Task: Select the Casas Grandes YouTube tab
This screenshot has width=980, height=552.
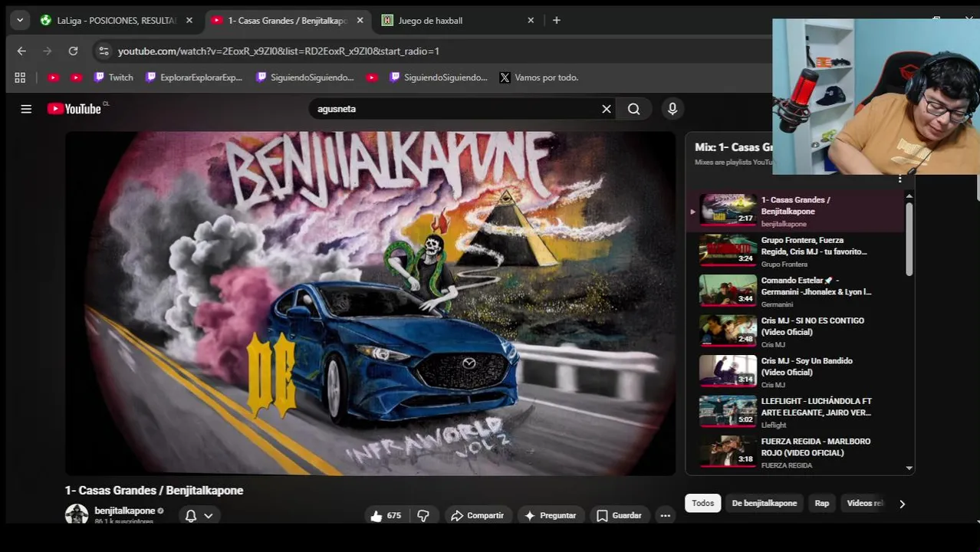Action: point(288,21)
